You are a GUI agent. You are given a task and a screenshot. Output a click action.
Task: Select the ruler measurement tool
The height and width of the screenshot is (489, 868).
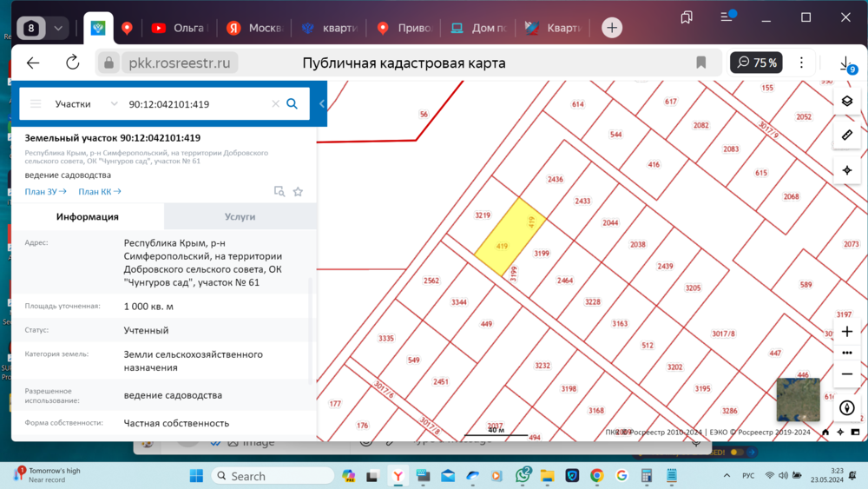tap(847, 135)
